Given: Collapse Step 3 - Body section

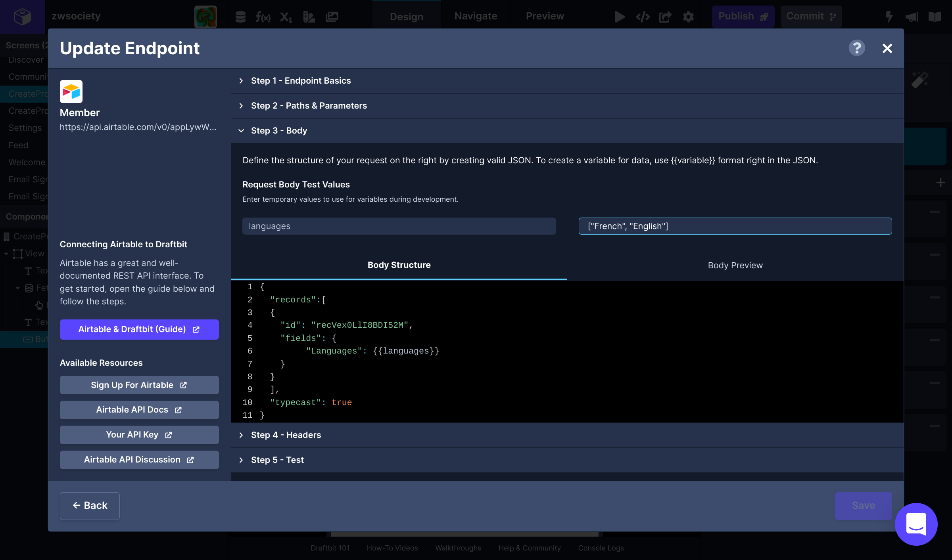Looking at the screenshot, I should (567, 131).
